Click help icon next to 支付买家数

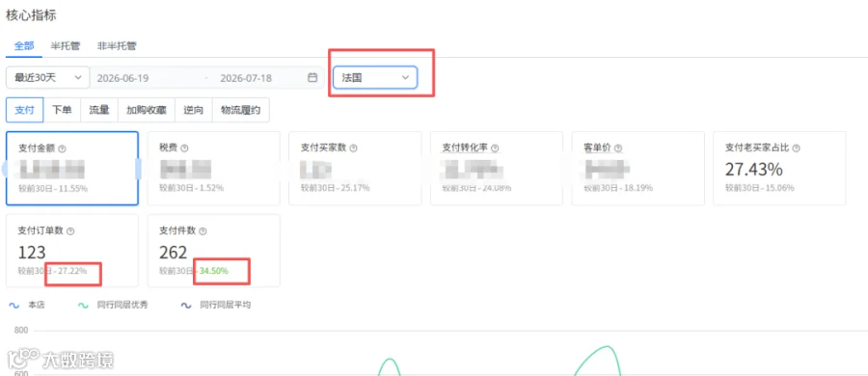tap(353, 148)
